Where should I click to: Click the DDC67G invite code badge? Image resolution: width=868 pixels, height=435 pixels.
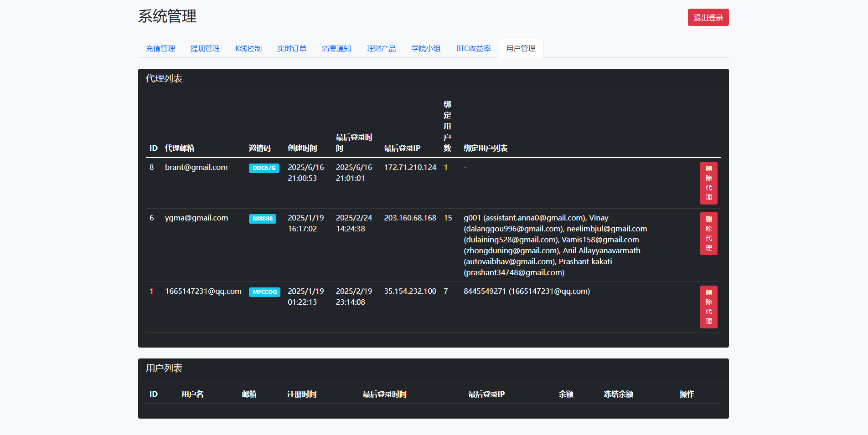point(264,168)
